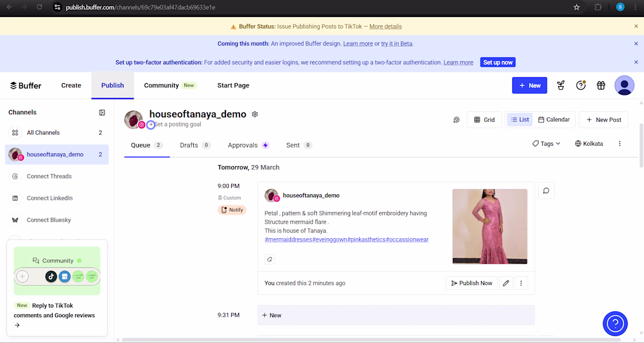Open the Kolkata timezone selector
This screenshot has width=644, height=343.
tap(589, 144)
